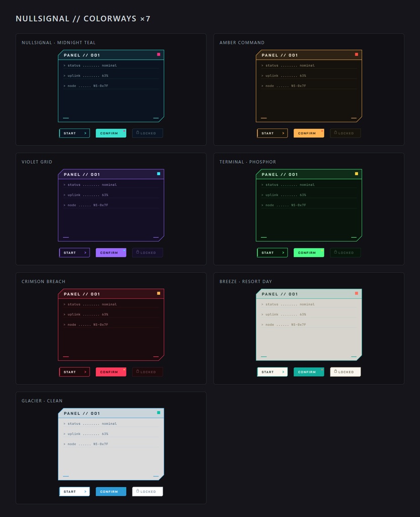Click LOCKED button in Terminal Phosphor card
This screenshot has width=420, height=517.
click(x=345, y=252)
